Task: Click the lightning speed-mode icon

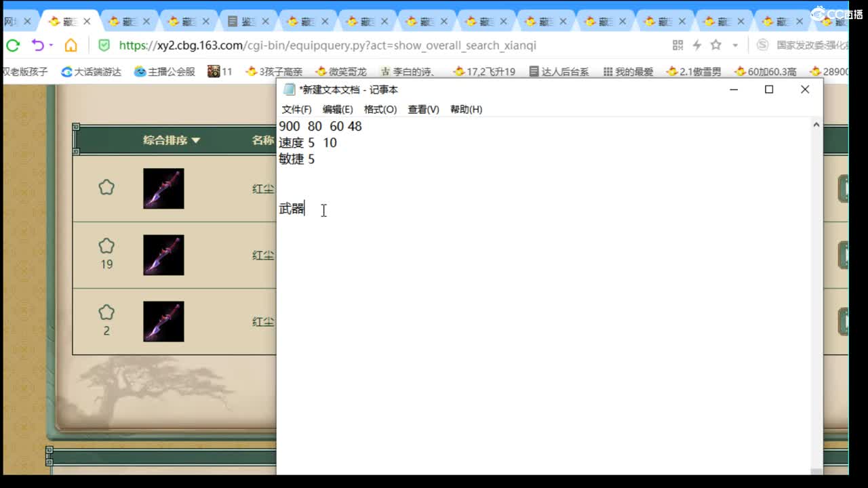Action: coord(696,45)
